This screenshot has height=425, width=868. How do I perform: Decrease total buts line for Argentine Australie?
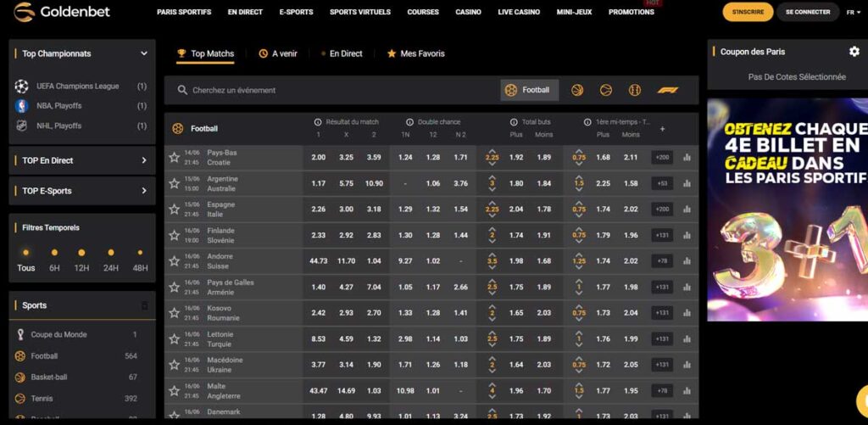pos(492,190)
